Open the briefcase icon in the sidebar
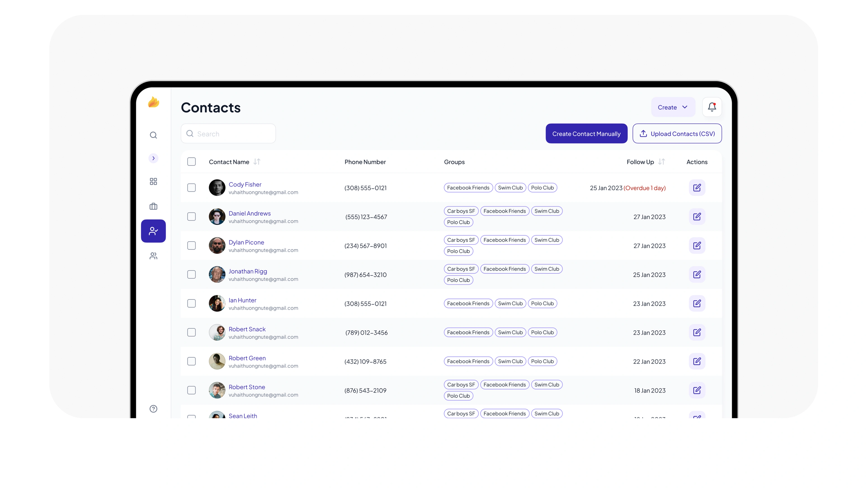868x489 pixels. (153, 206)
